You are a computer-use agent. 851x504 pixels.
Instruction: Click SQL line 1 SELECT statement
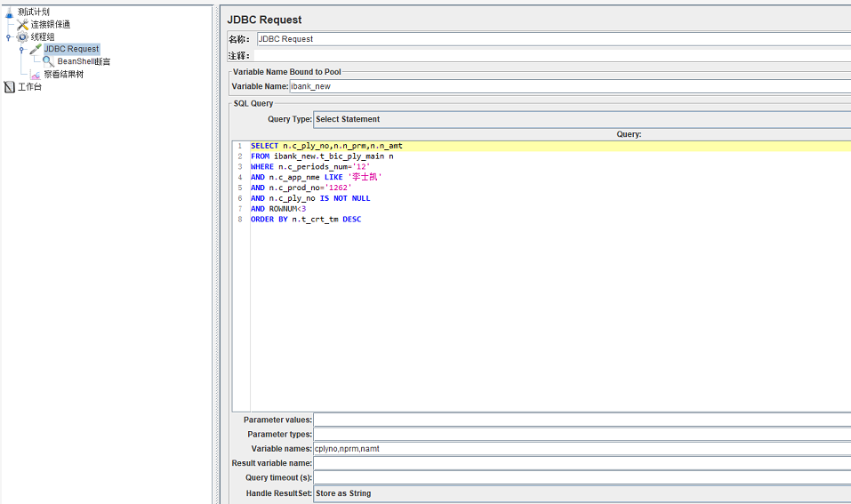pyautogui.click(x=326, y=146)
